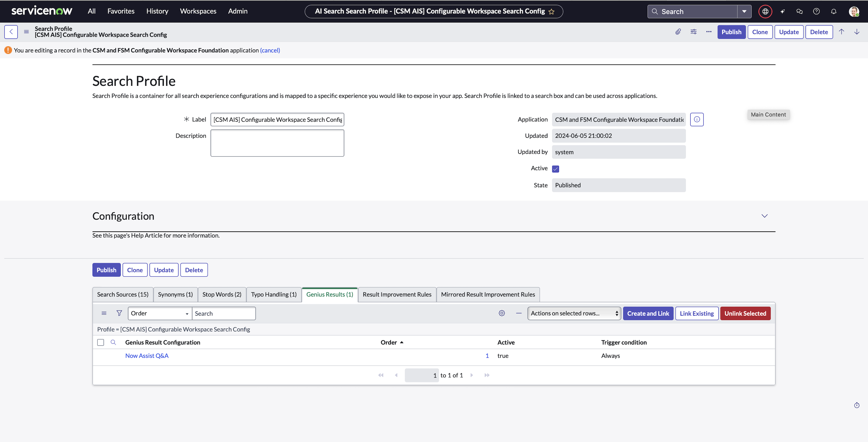Open the list controls hamburger menu
Image resolution: width=868 pixels, height=442 pixels.
click(104, 313)
